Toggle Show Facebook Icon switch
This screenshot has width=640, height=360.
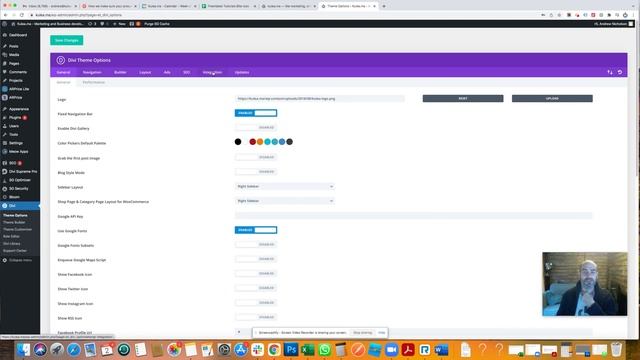coord(256,273)
